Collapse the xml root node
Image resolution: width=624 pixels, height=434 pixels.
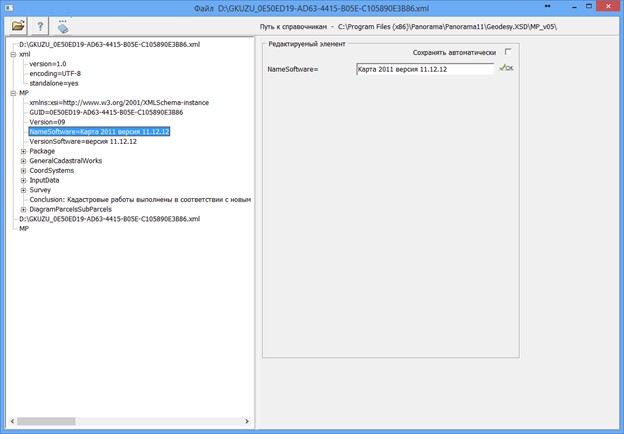coord(11,55)
